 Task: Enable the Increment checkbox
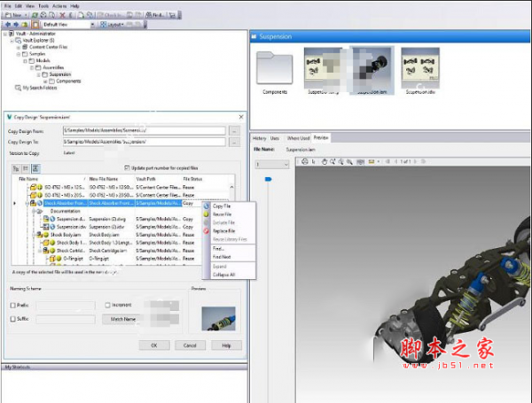point(107,305)
